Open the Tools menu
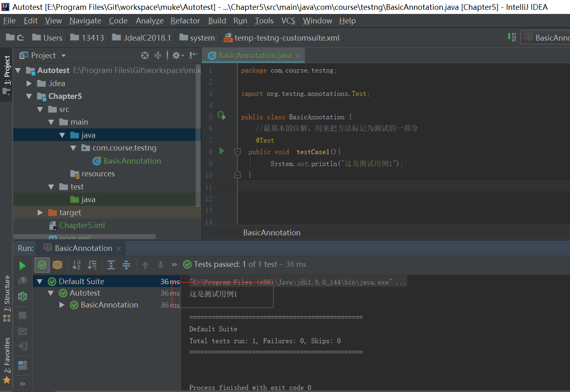 click(x=264, y=21)
